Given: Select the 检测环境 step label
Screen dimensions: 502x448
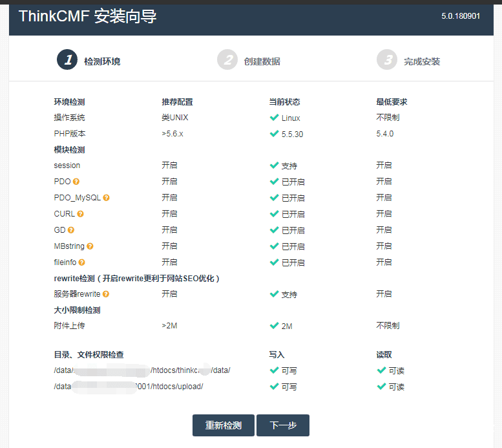Looking at the screenshot, I should coord(102,61).
